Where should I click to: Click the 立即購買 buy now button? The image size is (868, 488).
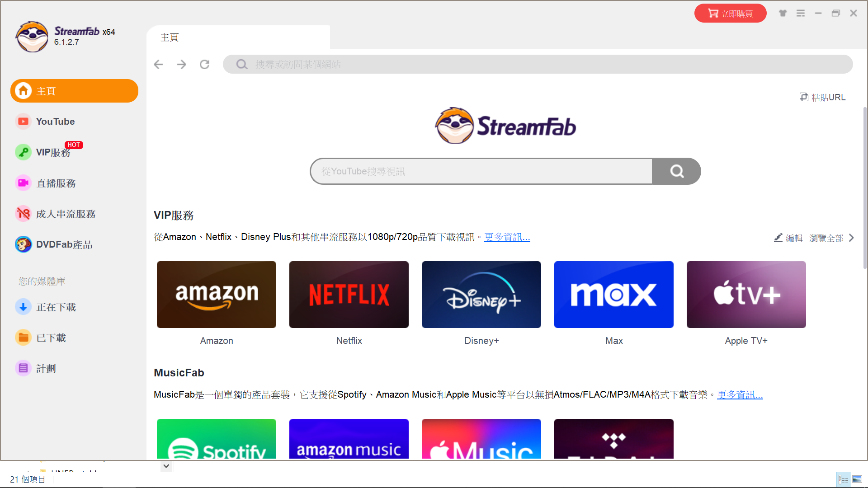[x=730, y=14]
